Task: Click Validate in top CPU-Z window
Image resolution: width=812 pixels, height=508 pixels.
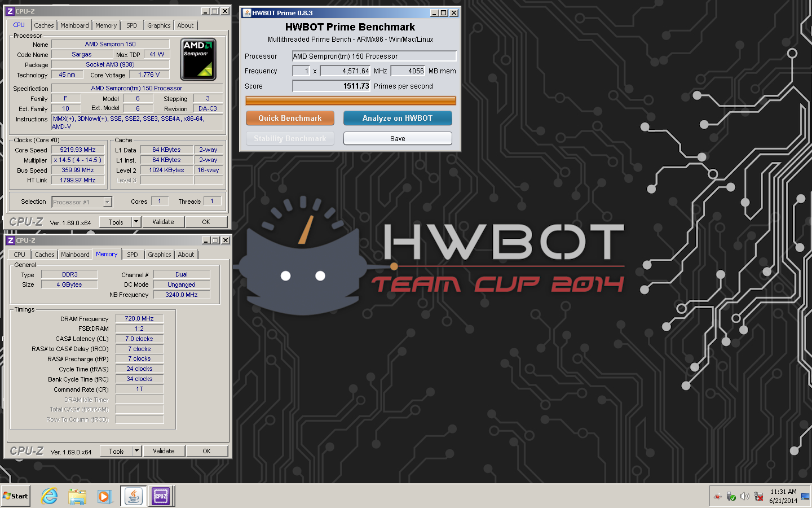Action: (163, 222)
